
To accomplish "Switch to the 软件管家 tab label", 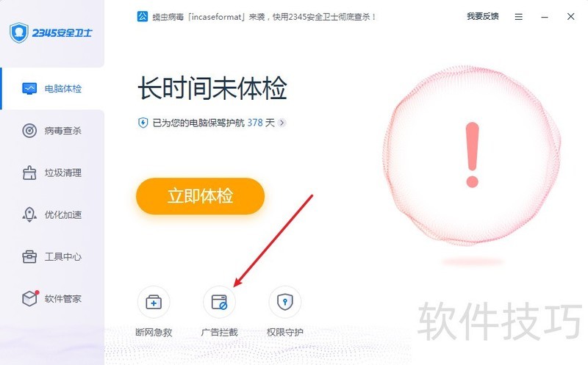I will click(x=63, y=299).
